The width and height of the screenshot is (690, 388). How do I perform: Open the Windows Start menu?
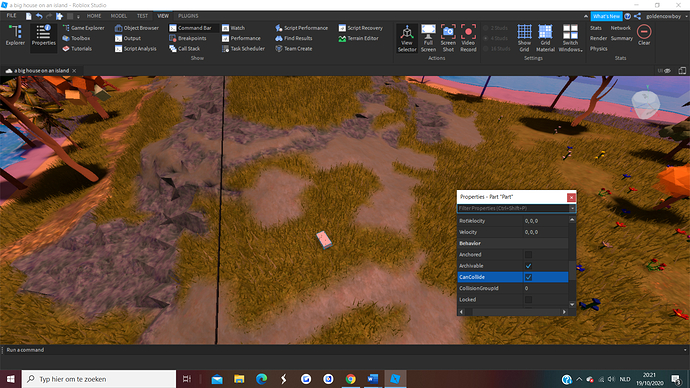pyautogui.click(x=11, y=379)
